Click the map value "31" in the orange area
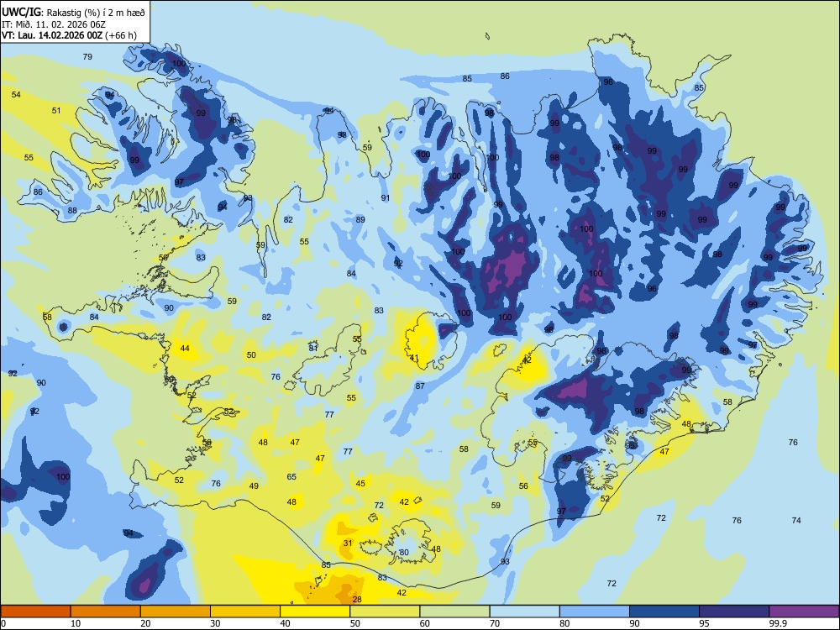The image size is (840, 630). point(348,543)
